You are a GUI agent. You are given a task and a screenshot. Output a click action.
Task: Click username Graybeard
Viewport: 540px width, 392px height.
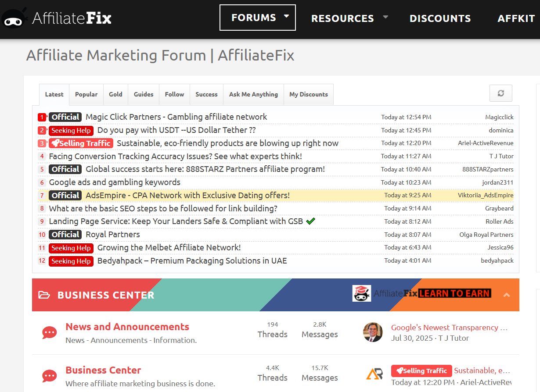coord(499,209)
